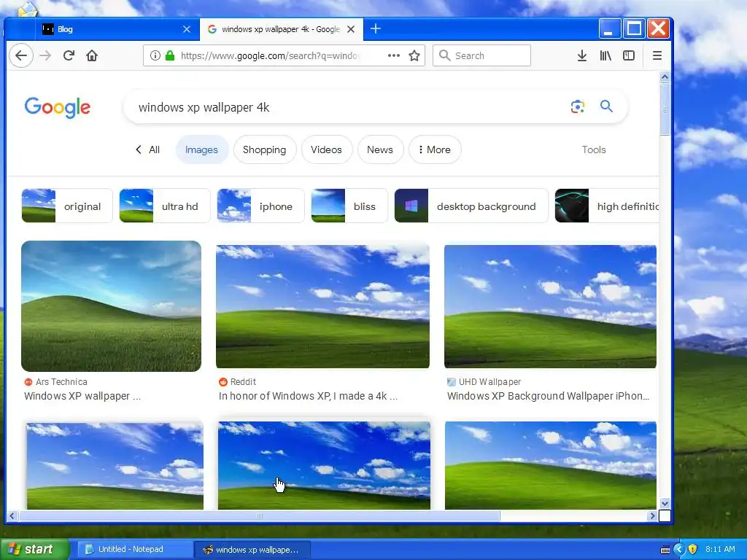747x560 pixels.
Task: Click the Firefox toolbar Search box
Action: coord(481,55)
